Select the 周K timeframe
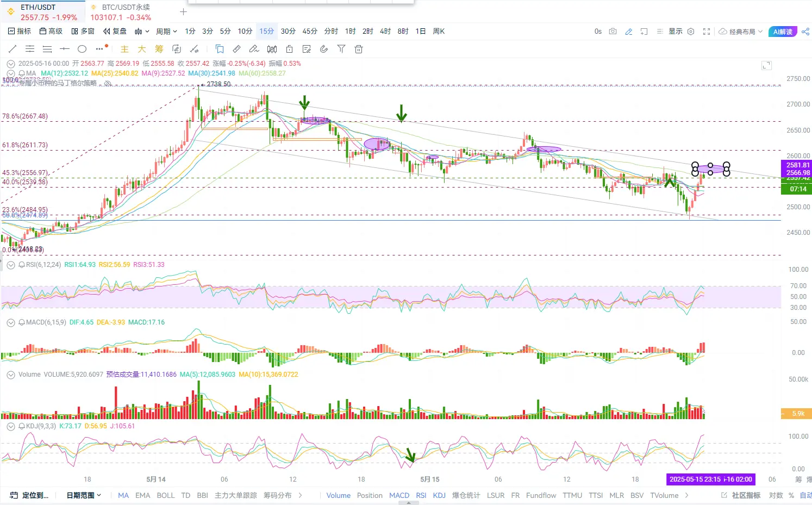The width and height of the screenshot is (812, 505). click(439, 32)
